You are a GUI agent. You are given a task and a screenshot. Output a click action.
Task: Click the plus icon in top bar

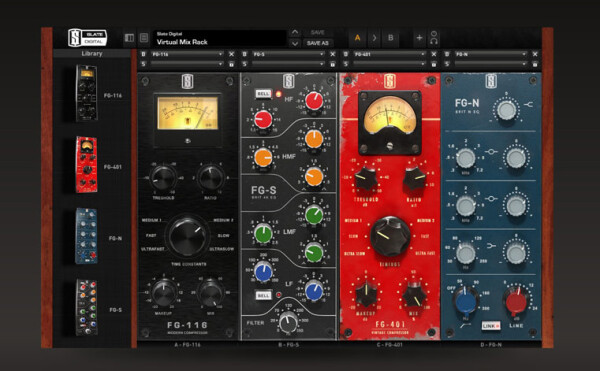[419, 38]
